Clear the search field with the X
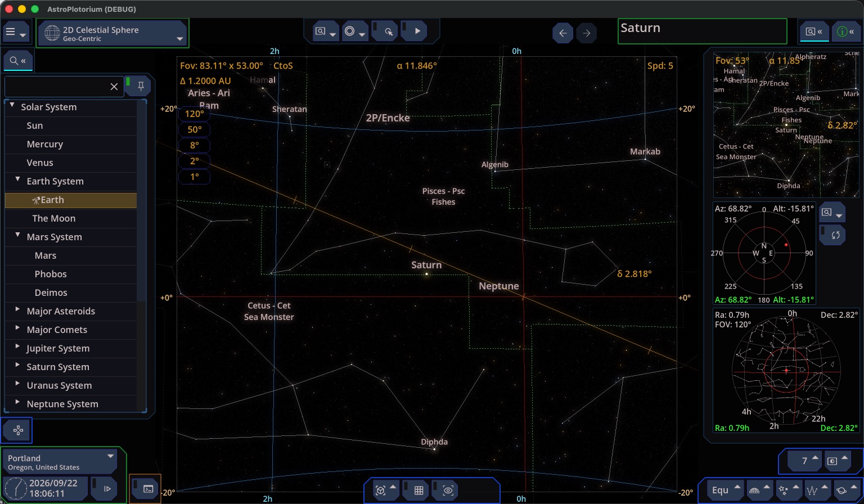This screenshot has height=504, width=864. coord(114,86)
